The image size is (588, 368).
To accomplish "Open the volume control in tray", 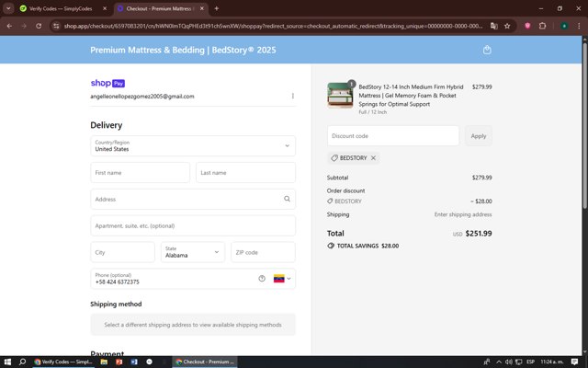I will coord(508,362).
